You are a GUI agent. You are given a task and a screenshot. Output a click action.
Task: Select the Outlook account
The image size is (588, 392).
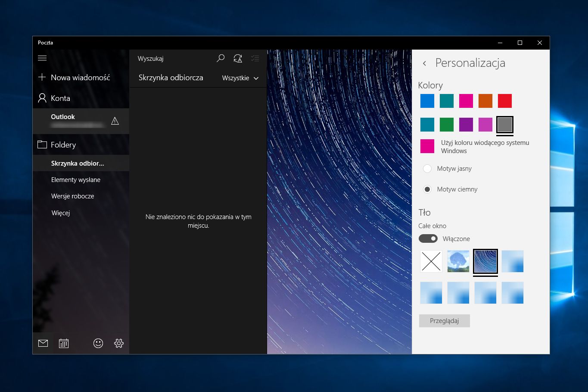pos(81,121)
